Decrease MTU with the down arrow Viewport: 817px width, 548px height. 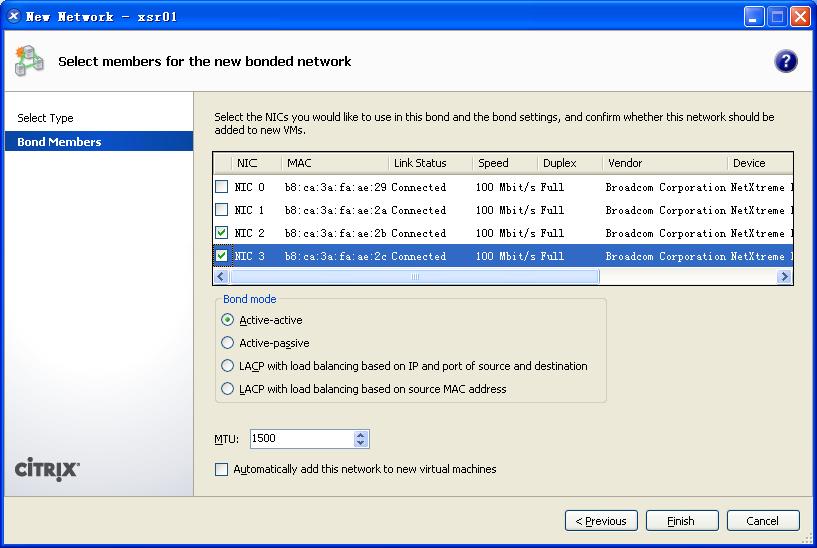pyautogui.click(x=361, y=443)
